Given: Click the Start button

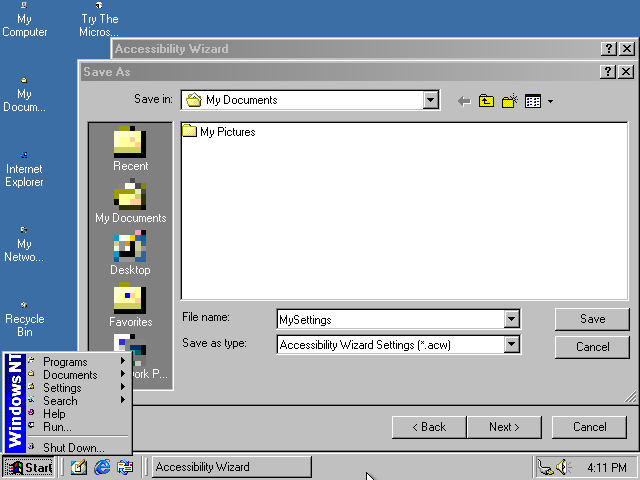Looking at the screenshot, I should [29, 467].
